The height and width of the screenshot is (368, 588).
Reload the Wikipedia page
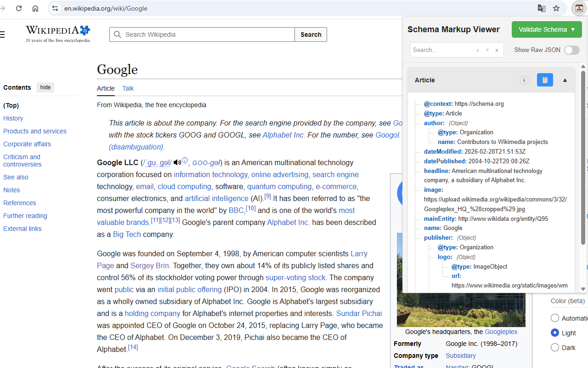click(19, 8)
